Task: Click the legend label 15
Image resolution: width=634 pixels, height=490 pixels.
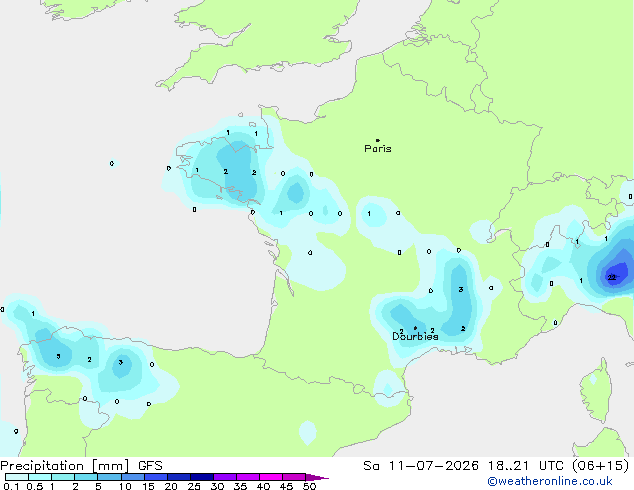Action: [148, 486]
